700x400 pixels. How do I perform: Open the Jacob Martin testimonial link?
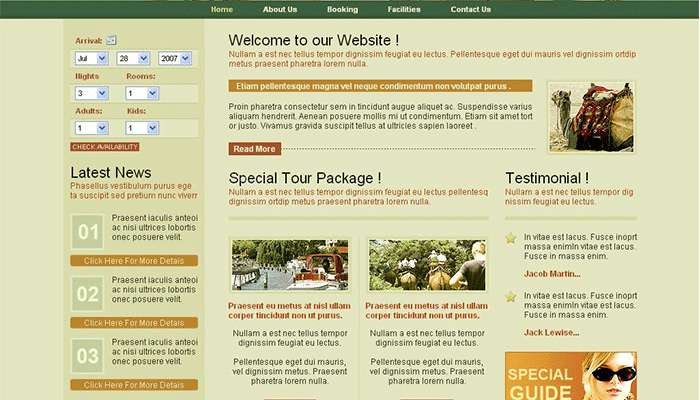(x=551, y=274)
